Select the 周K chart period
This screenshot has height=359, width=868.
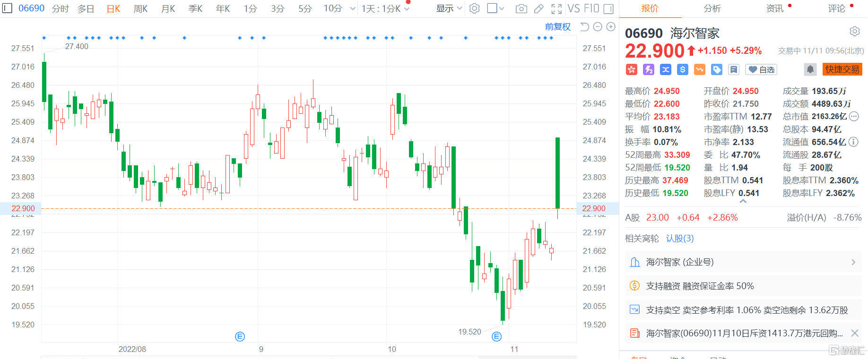pyautogui.click(x=140, y=9)
